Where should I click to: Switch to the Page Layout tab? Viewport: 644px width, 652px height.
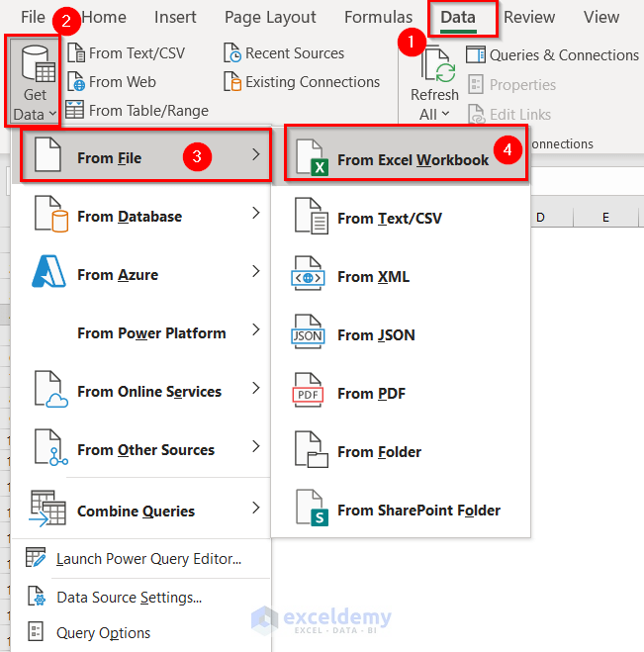tap(270, 17)
